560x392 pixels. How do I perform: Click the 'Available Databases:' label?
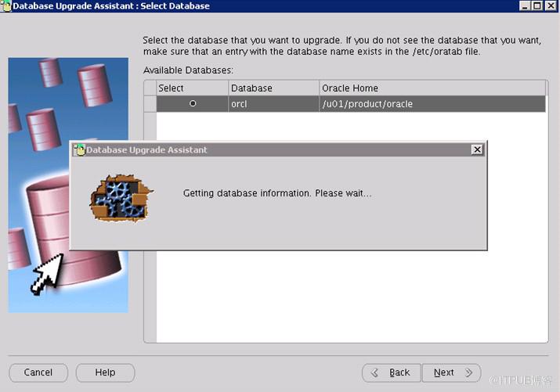click(x=188, y=70)
